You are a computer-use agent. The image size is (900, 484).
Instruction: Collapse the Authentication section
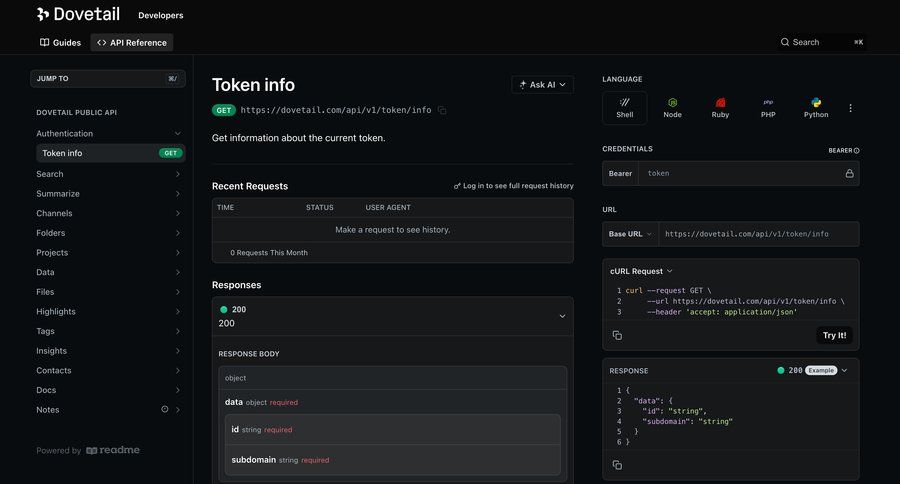pyautogui.click(x=177, y=134)
